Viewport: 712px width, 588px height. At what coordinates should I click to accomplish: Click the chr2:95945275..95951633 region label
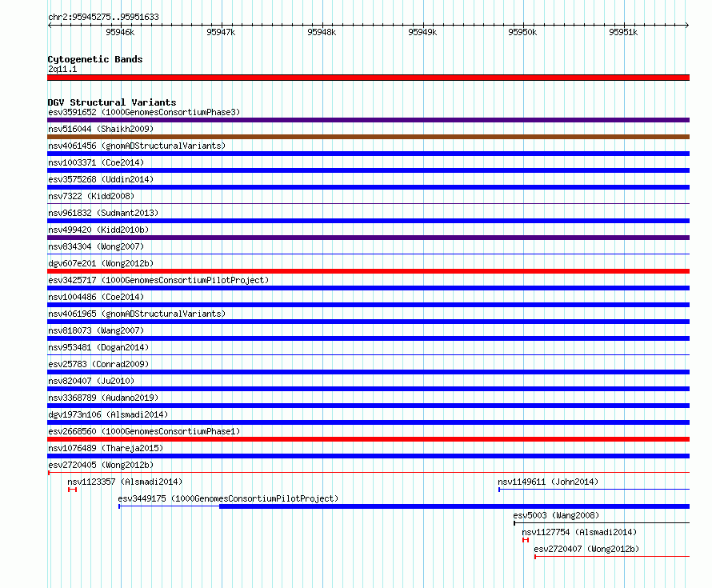click(x=103, y=17)
